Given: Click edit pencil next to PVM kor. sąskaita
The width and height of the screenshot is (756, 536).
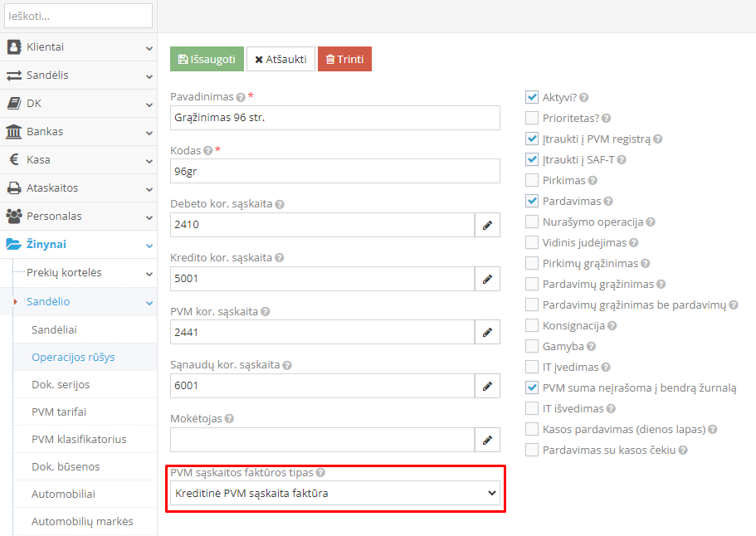Looking at the screenshot, I should pos(487,333).
